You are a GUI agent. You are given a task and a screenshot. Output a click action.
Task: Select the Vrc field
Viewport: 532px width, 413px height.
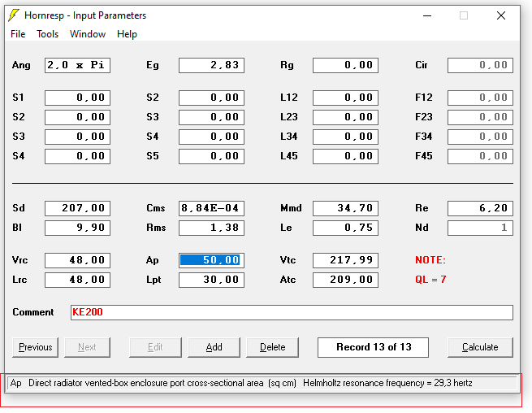click(x=77, y=260)
